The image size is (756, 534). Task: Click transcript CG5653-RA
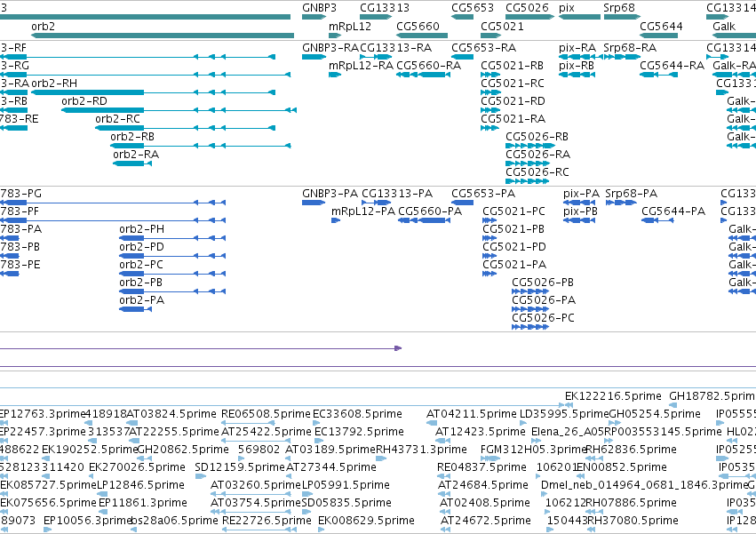pos(483,48)
